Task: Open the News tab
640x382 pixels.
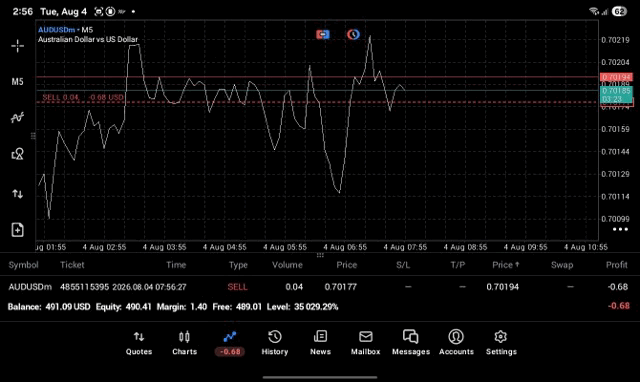Action: 320,343
